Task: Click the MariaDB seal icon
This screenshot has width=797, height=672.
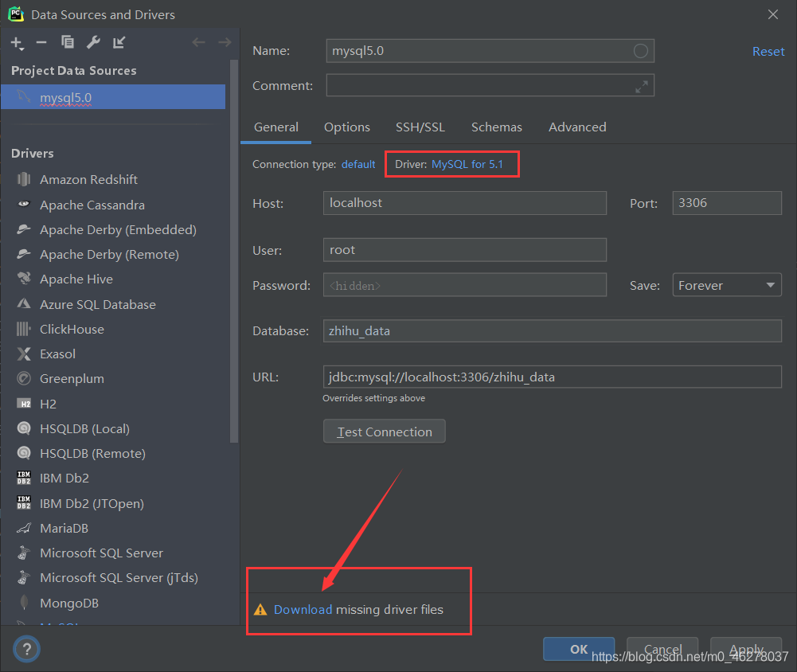Action: 23,528
